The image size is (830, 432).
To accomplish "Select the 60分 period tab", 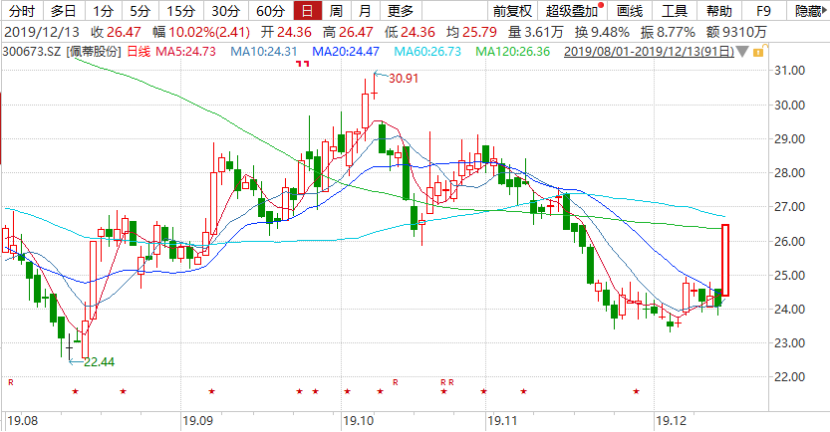I will click(x=270, y=11).
